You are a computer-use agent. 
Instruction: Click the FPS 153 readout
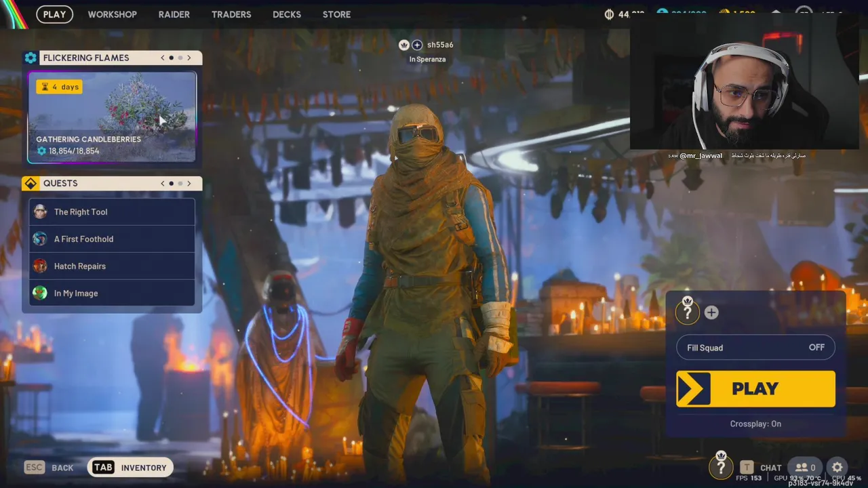[x=749, y=479]
